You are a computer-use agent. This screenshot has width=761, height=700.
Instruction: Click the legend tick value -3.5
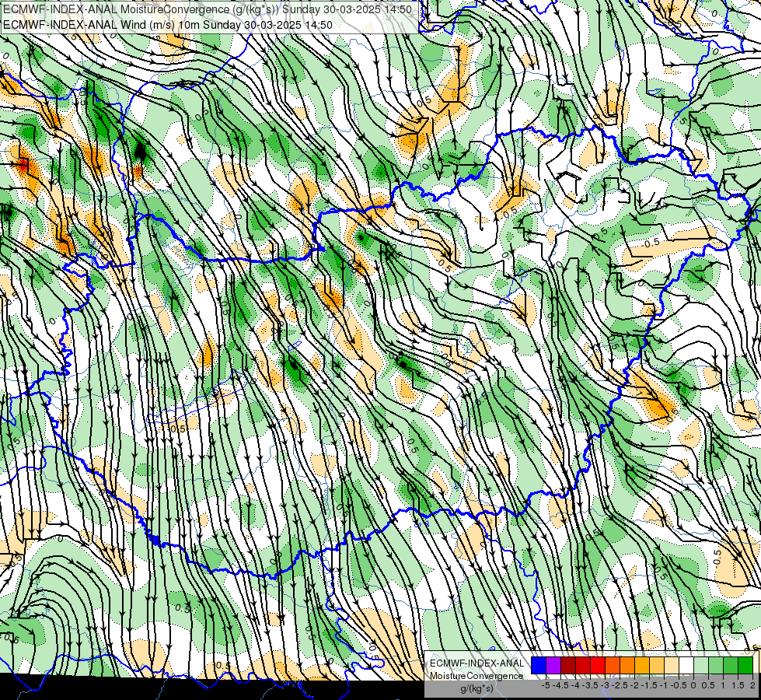tap(591, 685)
